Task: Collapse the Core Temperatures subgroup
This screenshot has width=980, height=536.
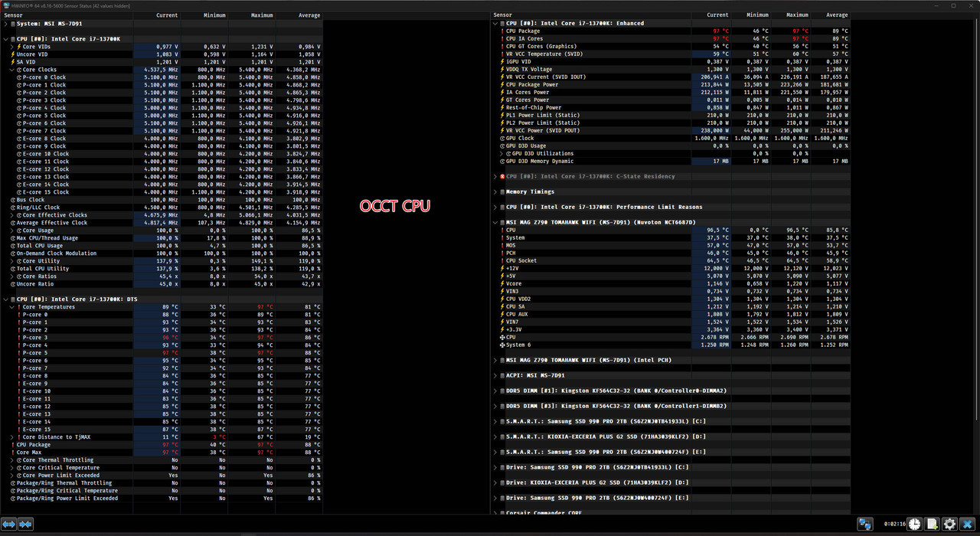Action: (x=11, y=307)
